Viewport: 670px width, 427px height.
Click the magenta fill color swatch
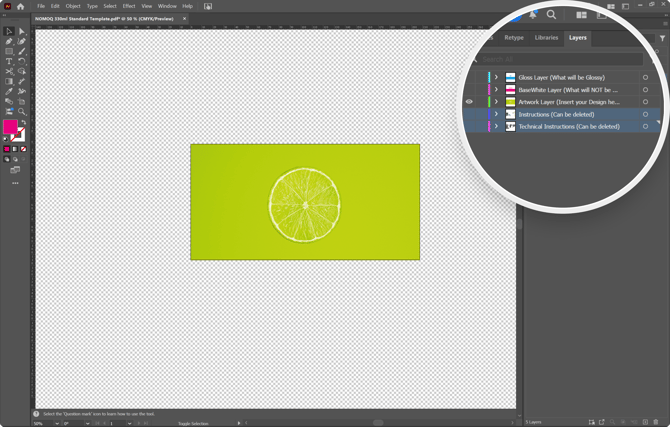(x=10, y=128)
